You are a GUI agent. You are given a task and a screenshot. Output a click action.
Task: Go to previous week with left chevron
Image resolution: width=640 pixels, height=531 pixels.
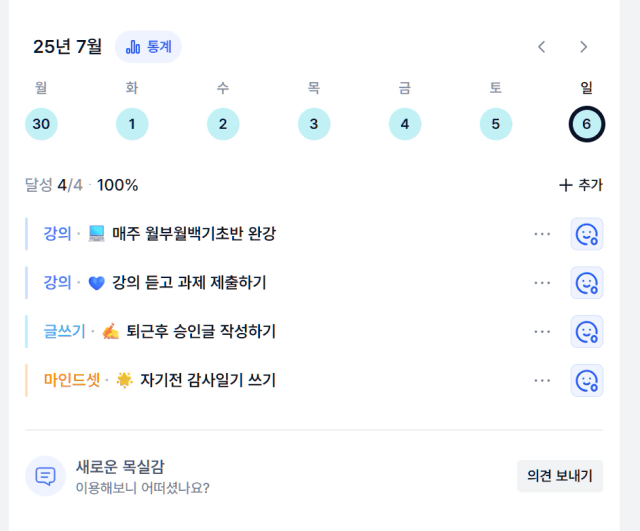(542, 47)
